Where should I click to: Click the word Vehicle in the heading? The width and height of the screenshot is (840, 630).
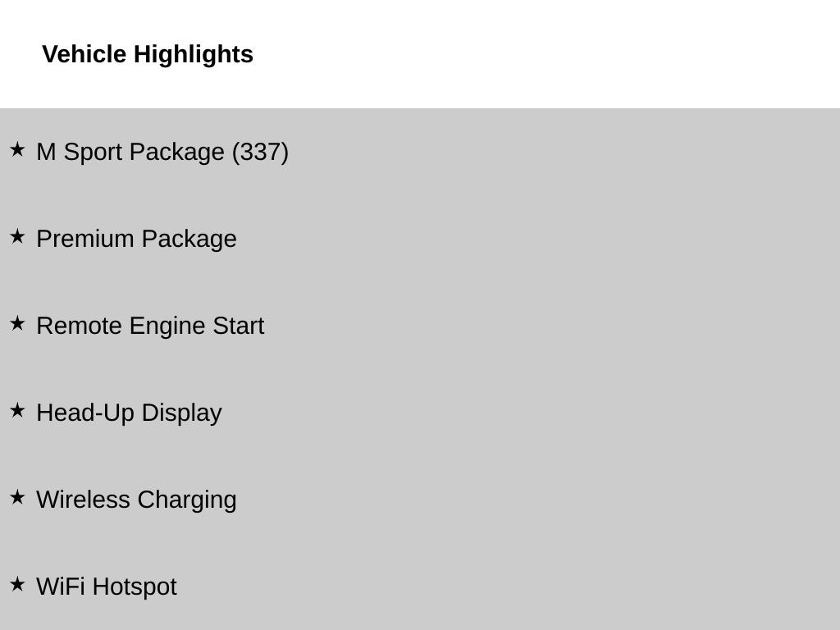tap(84, 54)
